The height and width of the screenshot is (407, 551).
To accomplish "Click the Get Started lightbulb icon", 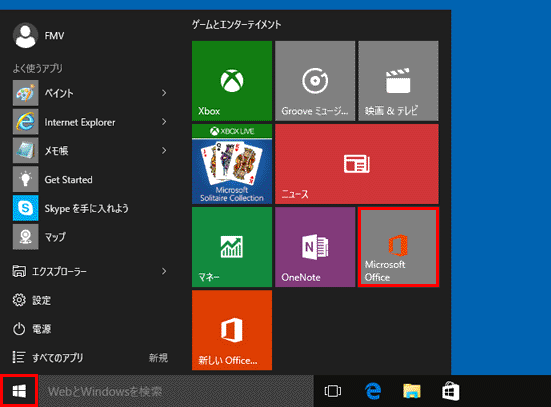I will click(26, 179).
